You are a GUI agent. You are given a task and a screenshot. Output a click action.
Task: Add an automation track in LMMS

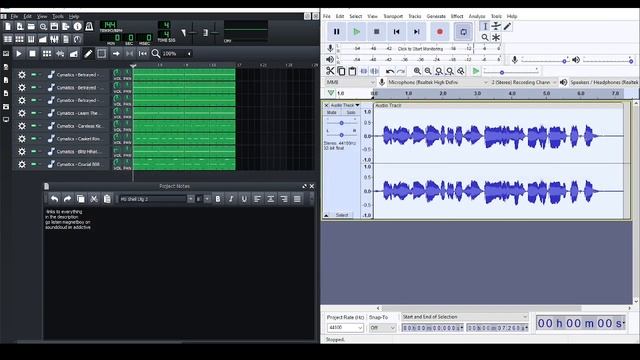point(73,53)
